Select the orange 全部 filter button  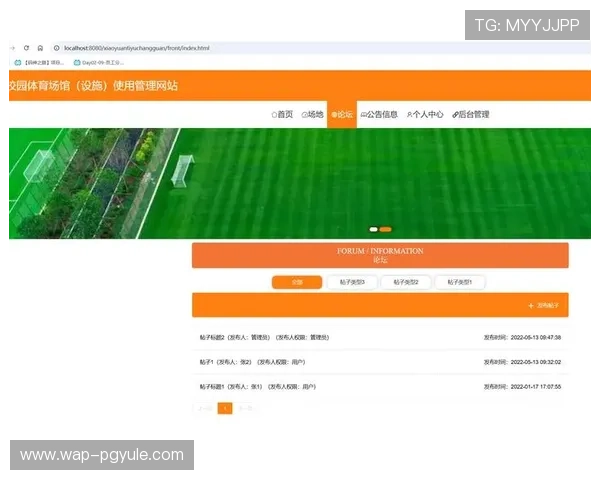tap(297, 282)
